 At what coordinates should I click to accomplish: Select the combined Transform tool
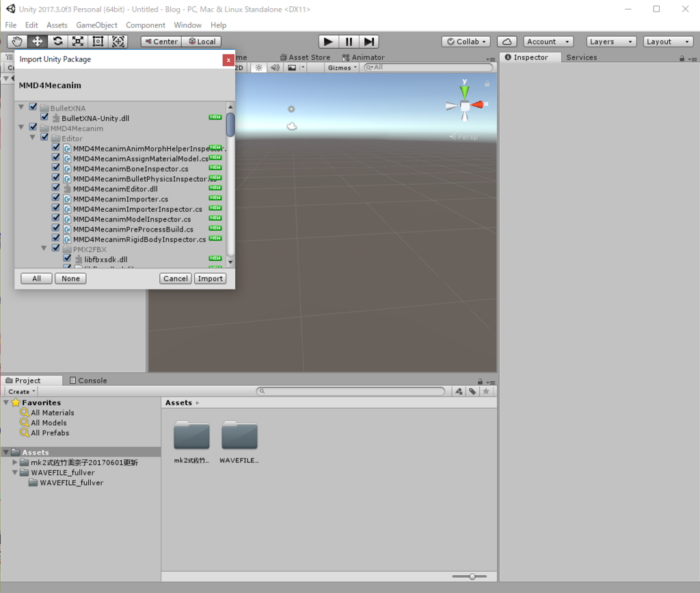coord(118,42)
